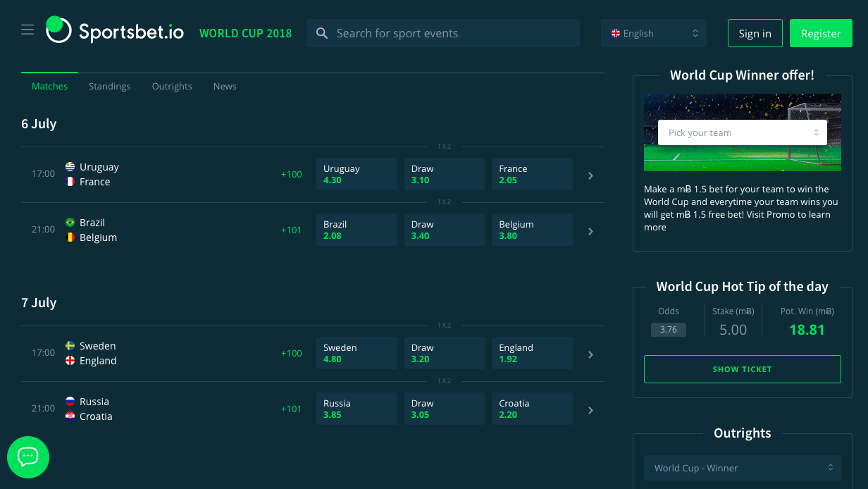Open the English language dropdown
Screen dimensions: 868x489
pos(654,33)
